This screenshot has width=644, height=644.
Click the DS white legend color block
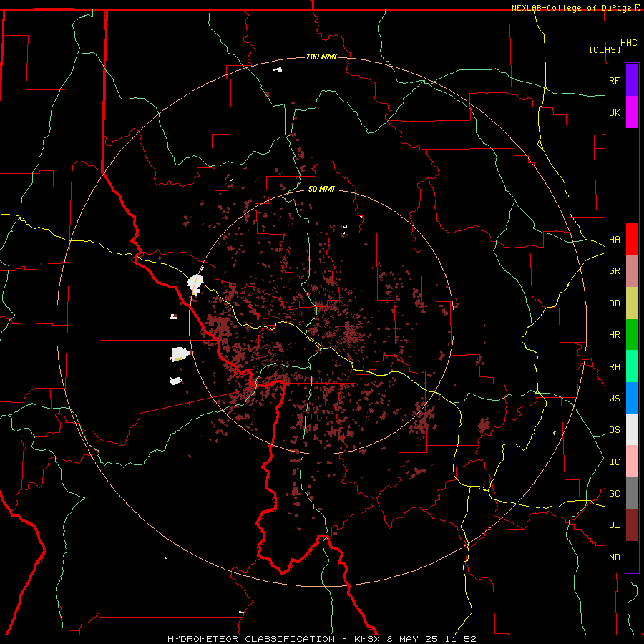pyautogui.click(x=632, y=429)
